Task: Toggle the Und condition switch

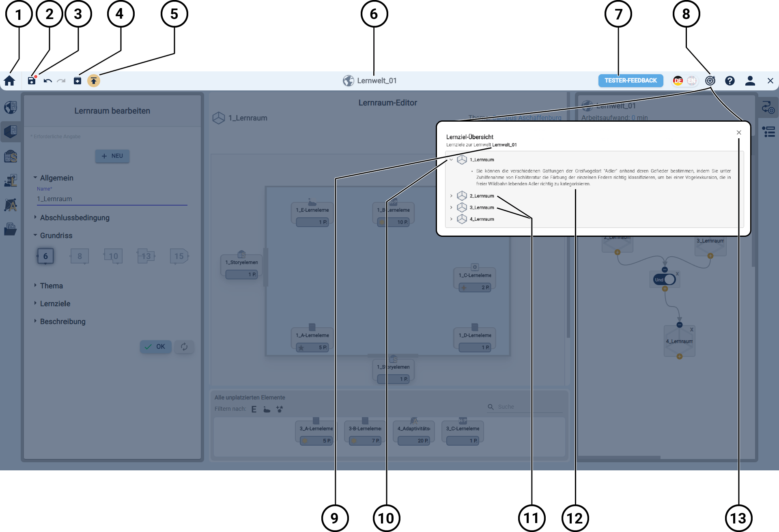Action: tap(665, 280)
